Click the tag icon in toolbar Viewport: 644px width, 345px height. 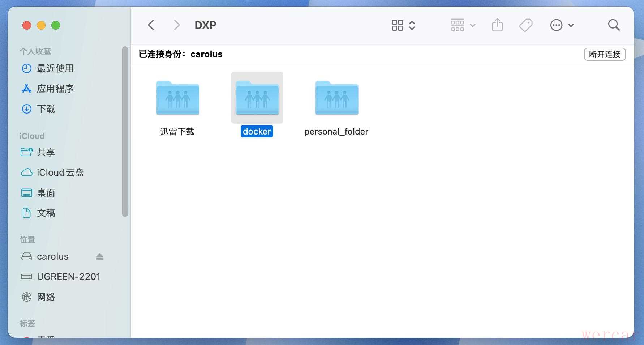(x=525, y=25)
